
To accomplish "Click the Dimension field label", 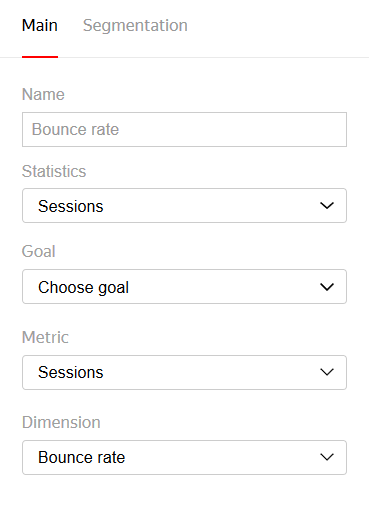I will pyautogui.click(x=61, y=422).
